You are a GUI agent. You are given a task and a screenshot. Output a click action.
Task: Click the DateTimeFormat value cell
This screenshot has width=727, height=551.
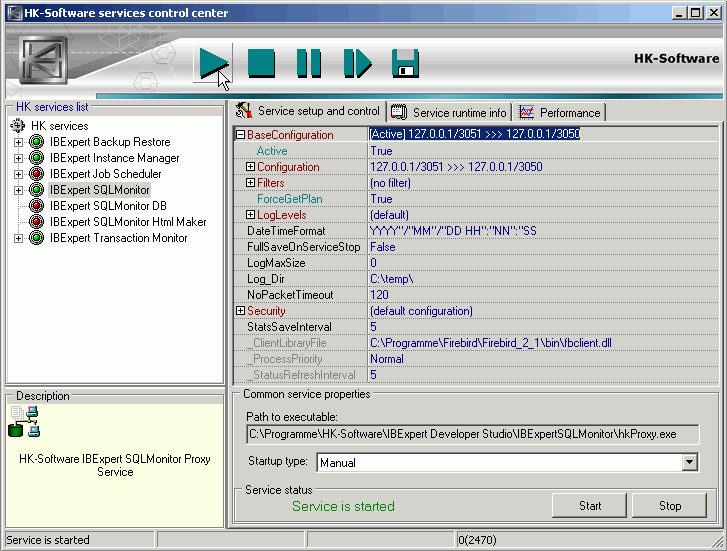(x=543, y=231)
